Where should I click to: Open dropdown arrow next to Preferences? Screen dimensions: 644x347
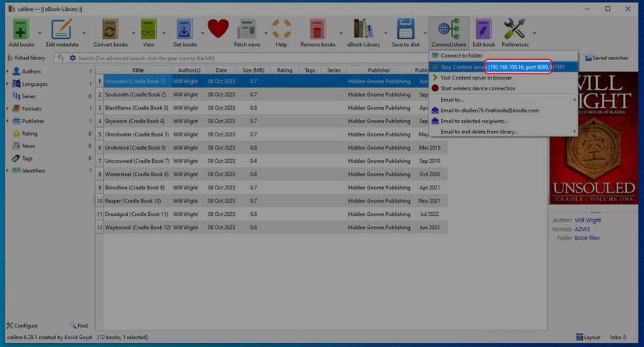535,34
